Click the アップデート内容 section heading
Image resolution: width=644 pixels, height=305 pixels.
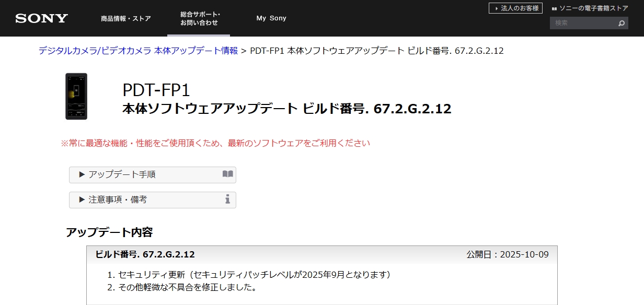click(109, 232)
